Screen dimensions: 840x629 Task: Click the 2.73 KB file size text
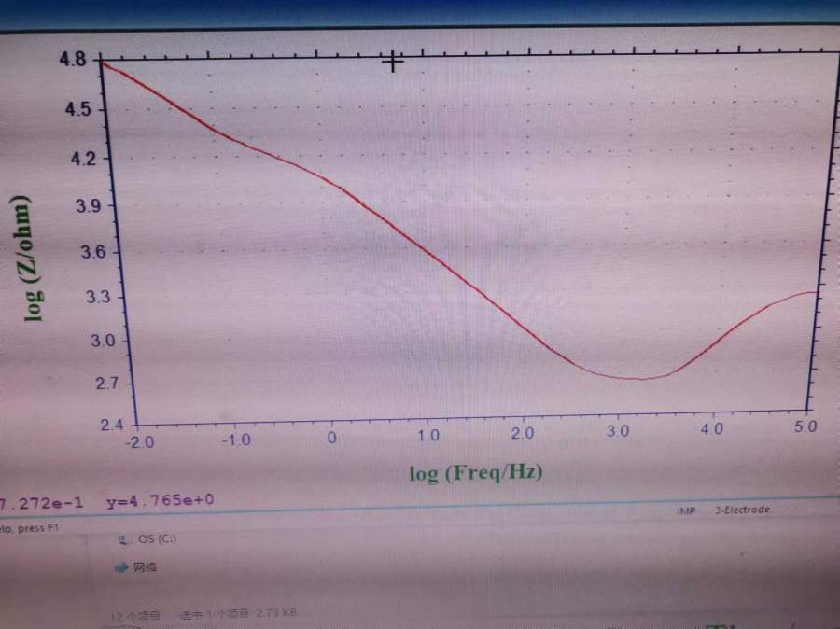click(276, 613)
